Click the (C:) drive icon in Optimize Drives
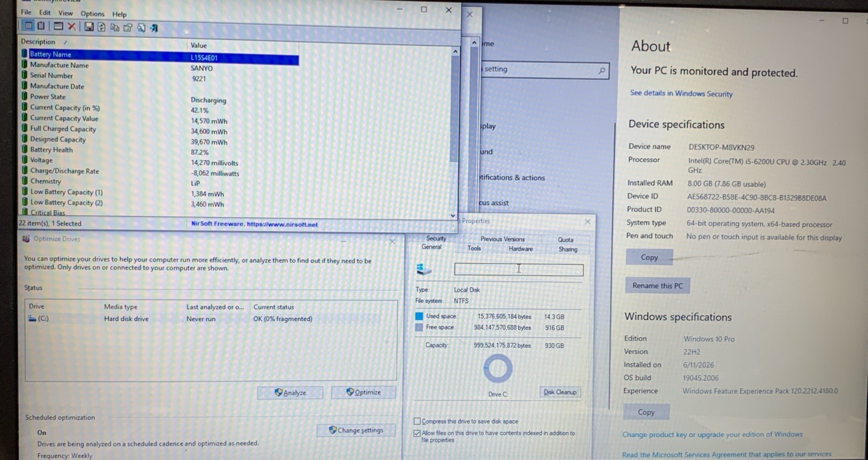 32,319
